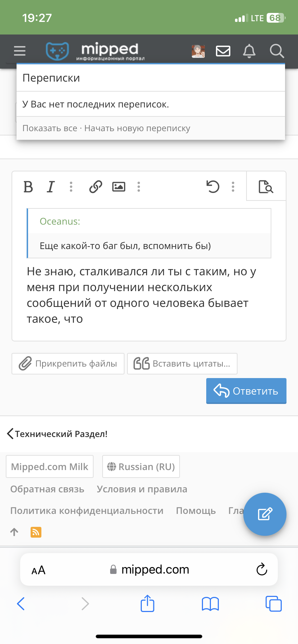This screenshot has width=298, height=644.
Task: Undo the last editor change
Action: [213, 187]
